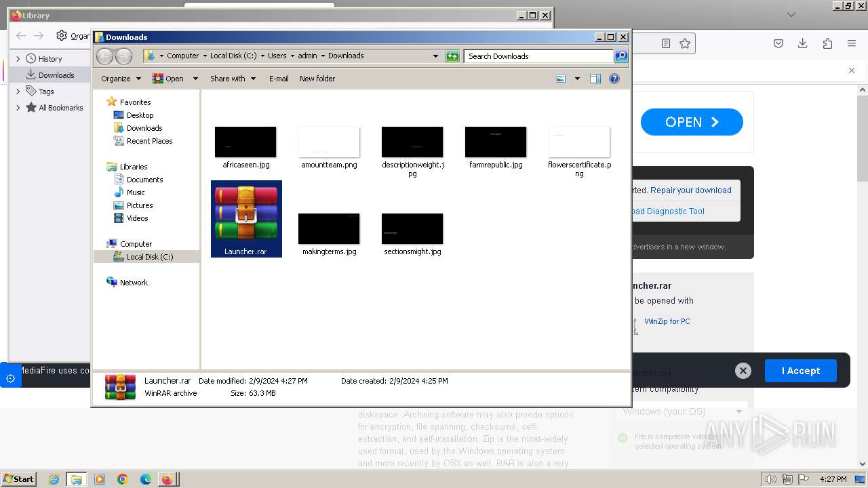Click Computer in address breadcrumb
Viewport: 868px width, 488px height.
tap(183, 56)
